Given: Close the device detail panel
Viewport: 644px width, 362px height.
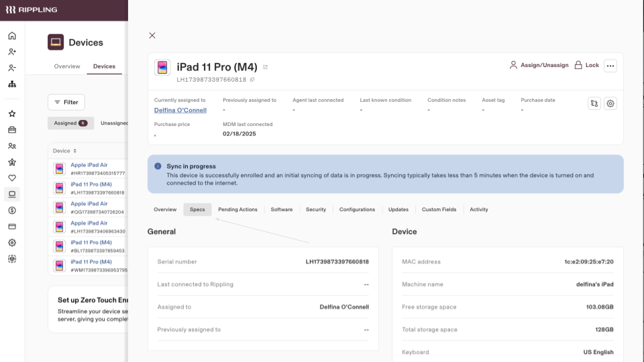Looking at the screenshot, I should pos(152,36).
